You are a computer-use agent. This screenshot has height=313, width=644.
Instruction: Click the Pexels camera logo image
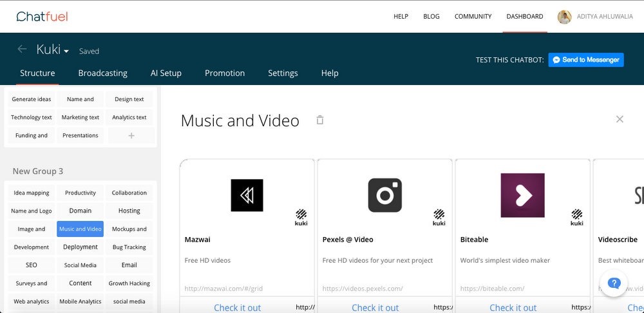384,195
